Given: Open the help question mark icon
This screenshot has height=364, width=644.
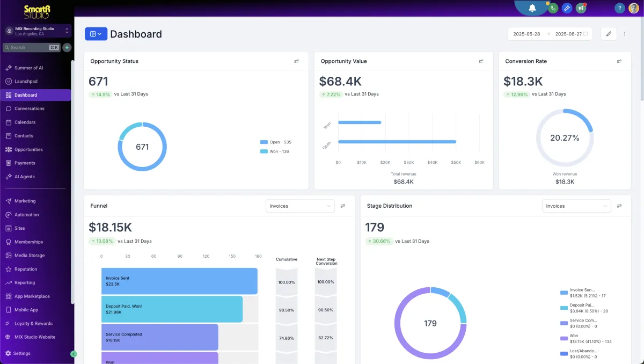Looking at the screenshot, I should pyautogui.click(x=619, y=8).
